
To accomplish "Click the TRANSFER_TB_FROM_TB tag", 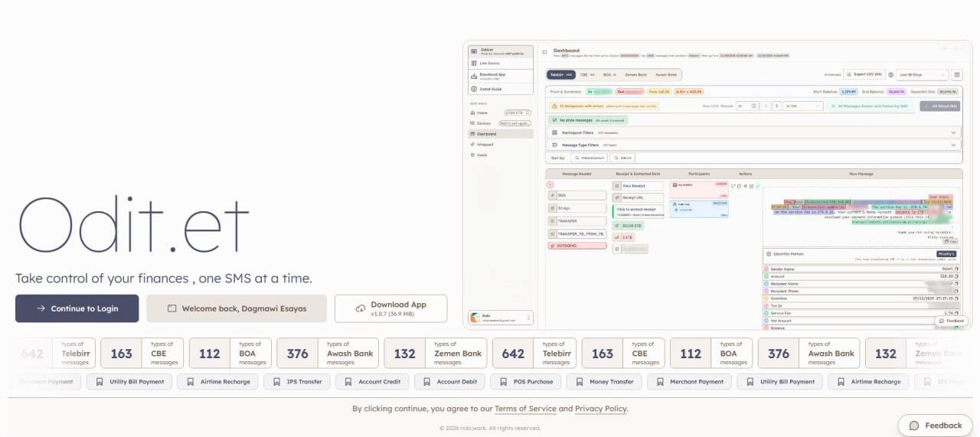I will (x=578, y=233).
